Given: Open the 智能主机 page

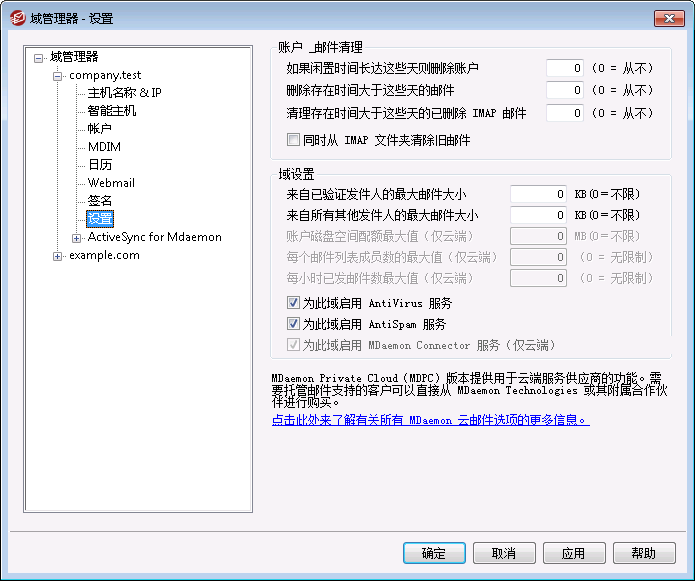Looking at the screenshot, I should (112, 111).
